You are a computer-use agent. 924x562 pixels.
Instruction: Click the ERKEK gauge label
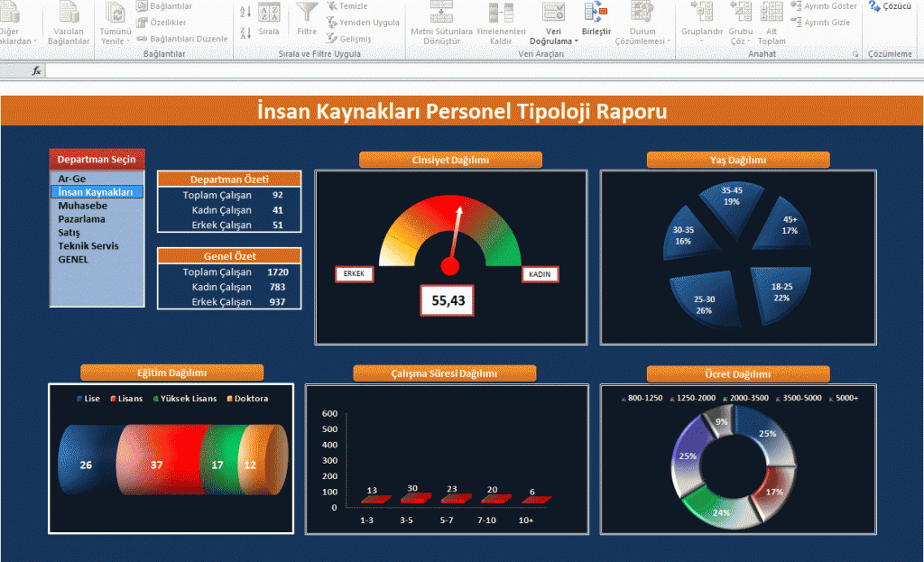[x=354, y=273]
